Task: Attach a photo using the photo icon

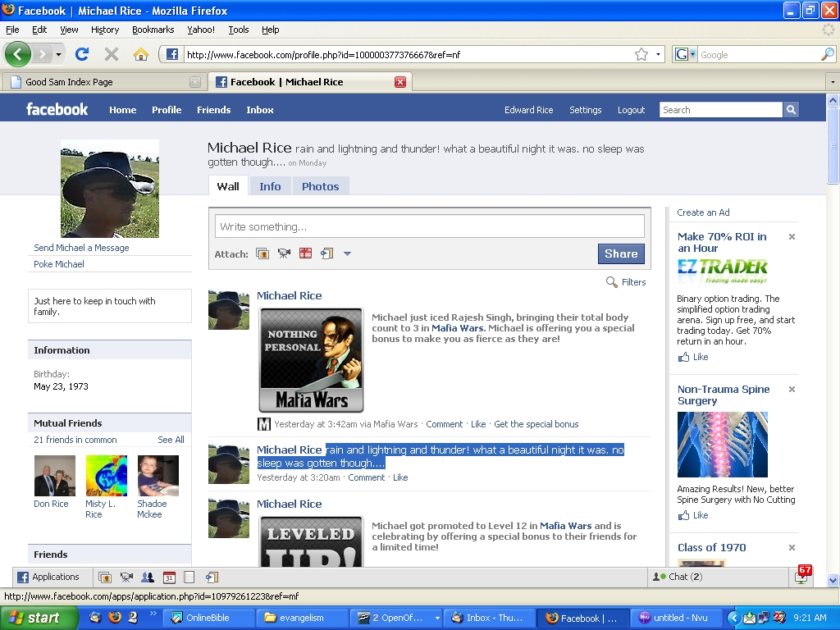Action: pyautogui.click(x=262, y=253)
